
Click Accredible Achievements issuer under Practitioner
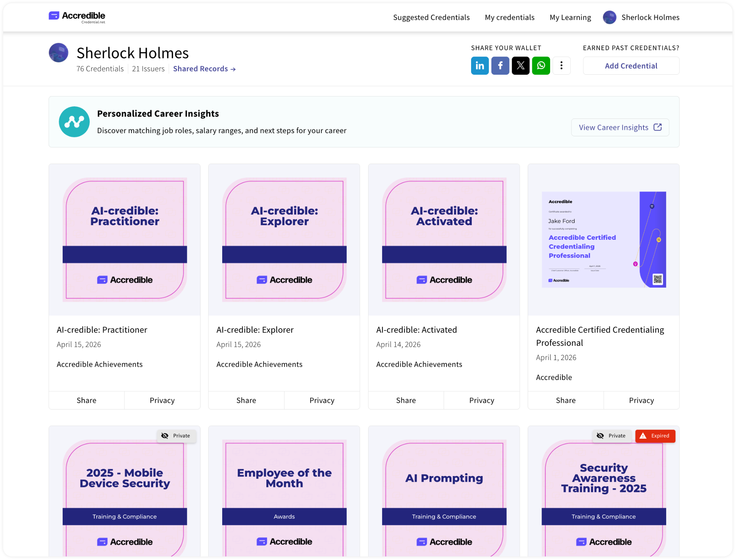tap(100, 364)
